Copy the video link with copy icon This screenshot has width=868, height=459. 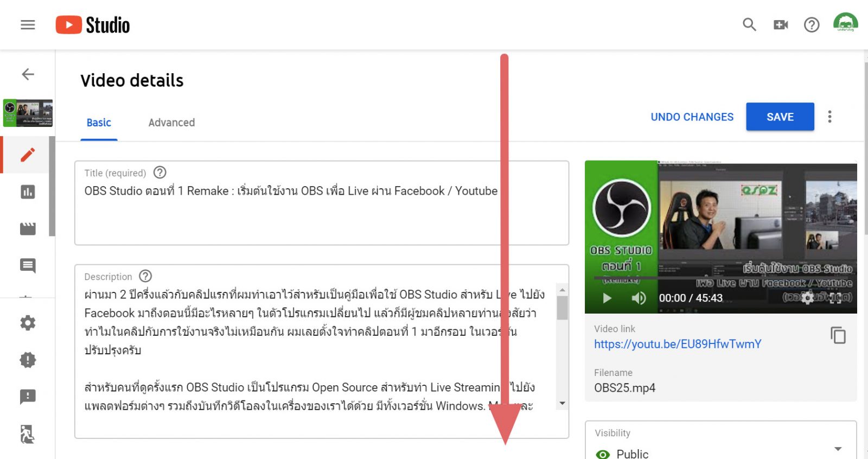[x=838, y=335]
